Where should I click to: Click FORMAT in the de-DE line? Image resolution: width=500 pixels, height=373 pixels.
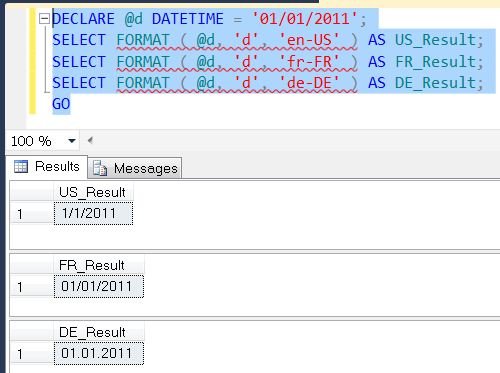[143, 83]
